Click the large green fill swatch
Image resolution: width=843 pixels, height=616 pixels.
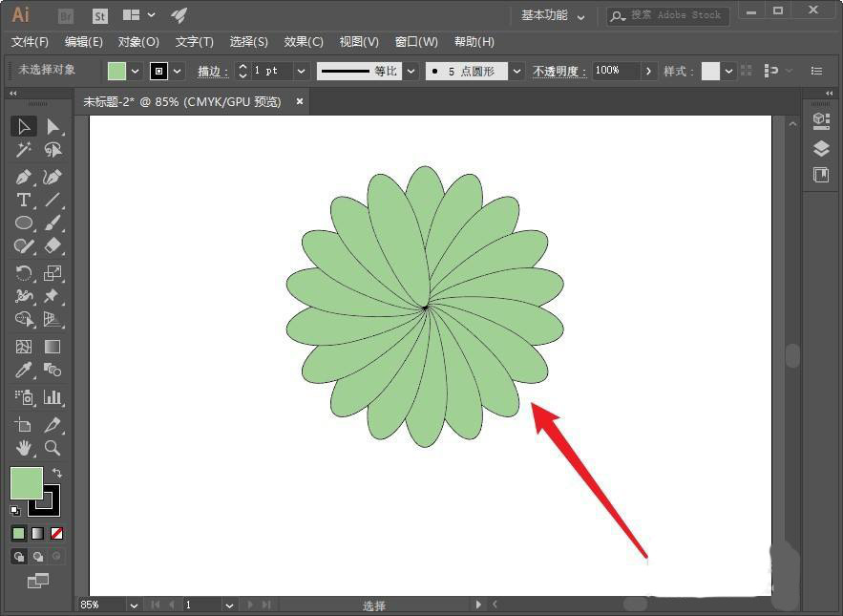click(26, 482)
